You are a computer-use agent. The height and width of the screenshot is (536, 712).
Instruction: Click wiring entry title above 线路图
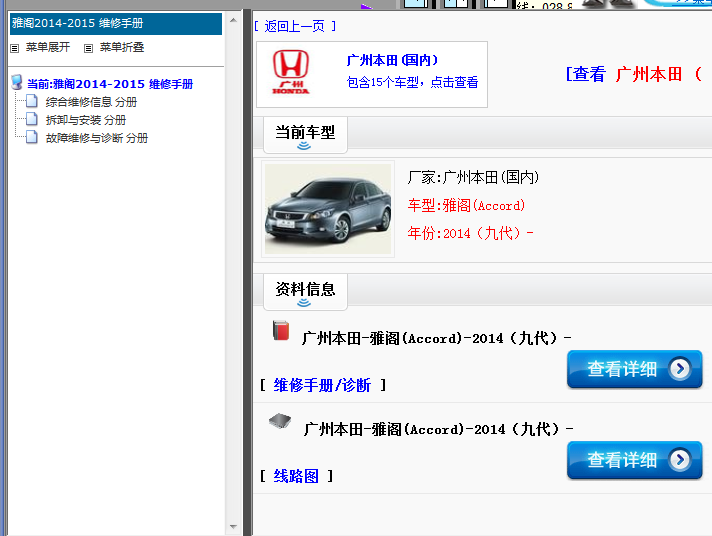coord(438,429)
